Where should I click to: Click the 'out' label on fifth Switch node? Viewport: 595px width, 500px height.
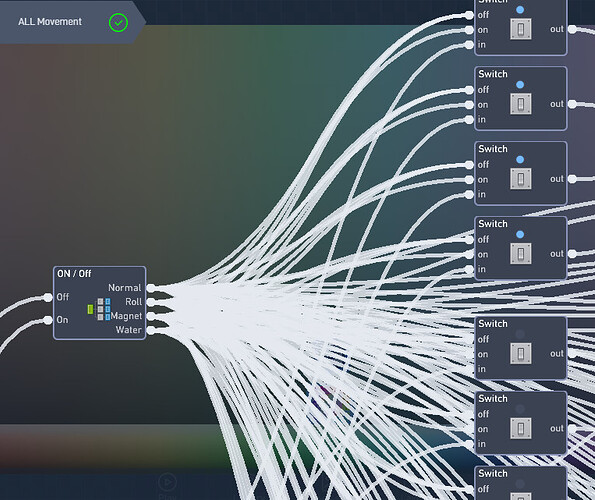(x=557, y=353)
